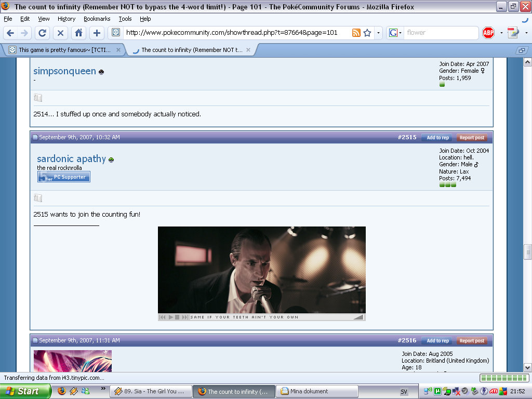Bookmark this page with the star icon

pyautogui.click(x=367, y=33)
